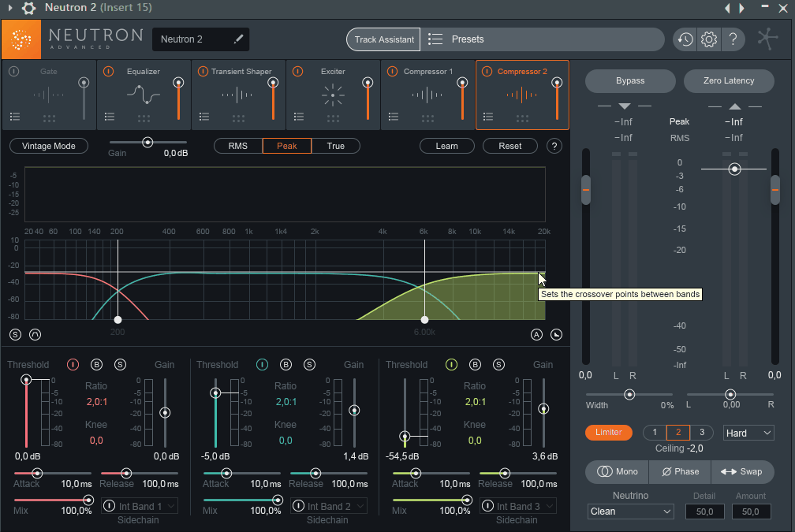Click the Visual Mixer star icon

point(767,39)
